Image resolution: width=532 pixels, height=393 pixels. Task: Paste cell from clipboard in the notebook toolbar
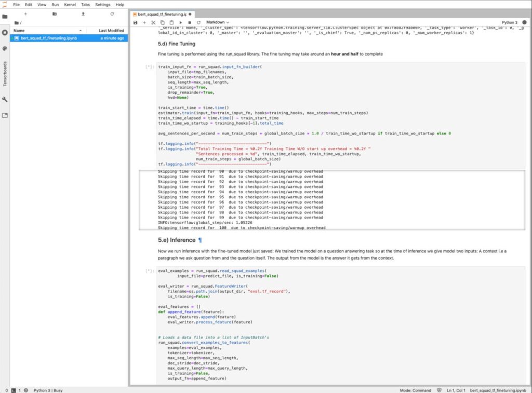click(171, 23)
